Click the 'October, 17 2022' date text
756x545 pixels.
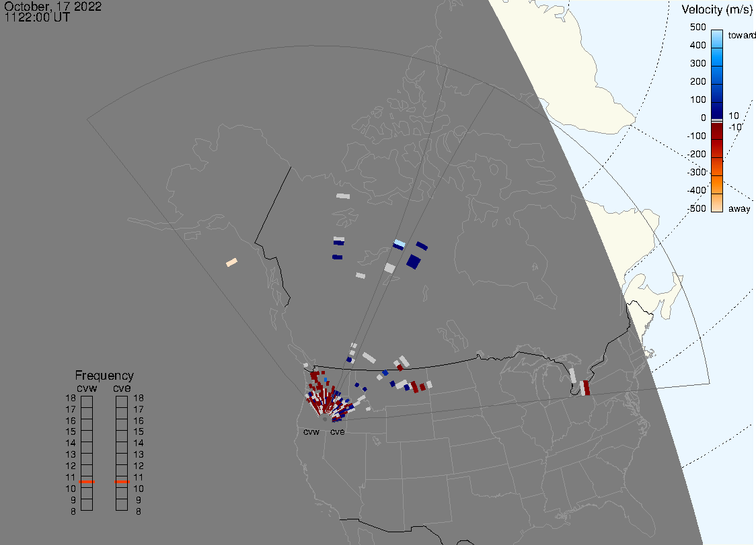coord(53,7)
